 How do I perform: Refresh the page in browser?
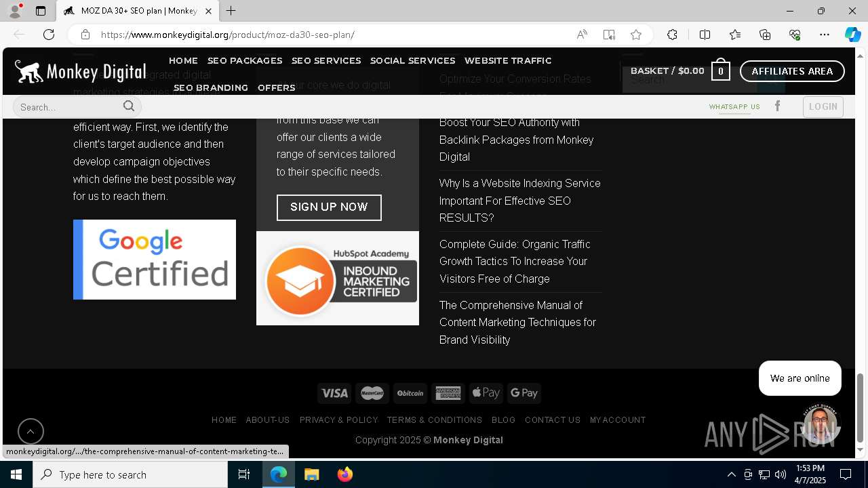click(x=49, y=35)
